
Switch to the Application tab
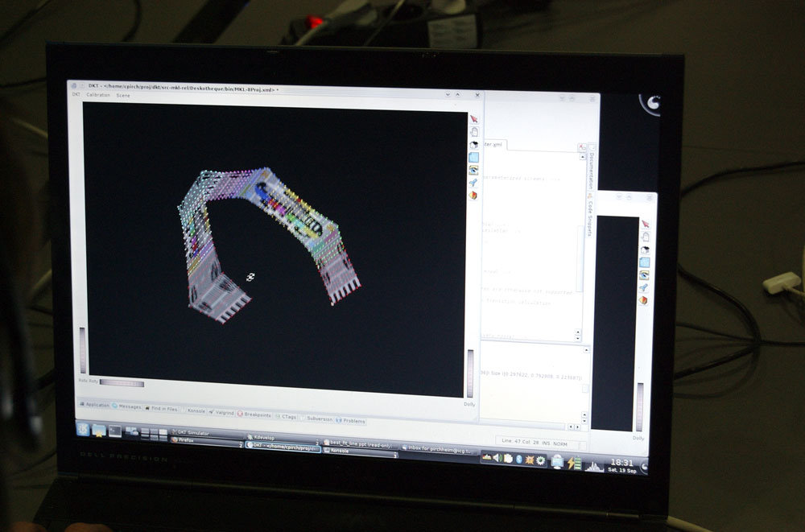pos(94,405)
